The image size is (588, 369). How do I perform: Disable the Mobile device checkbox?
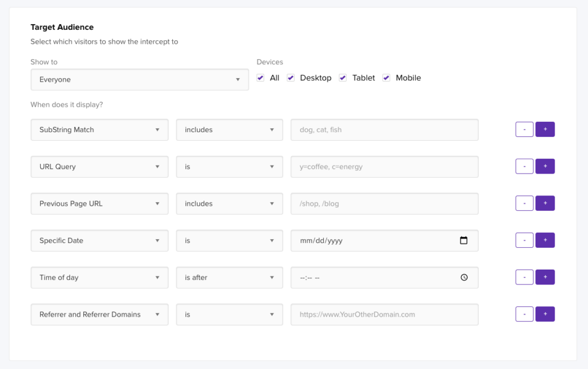coord(386,78)
